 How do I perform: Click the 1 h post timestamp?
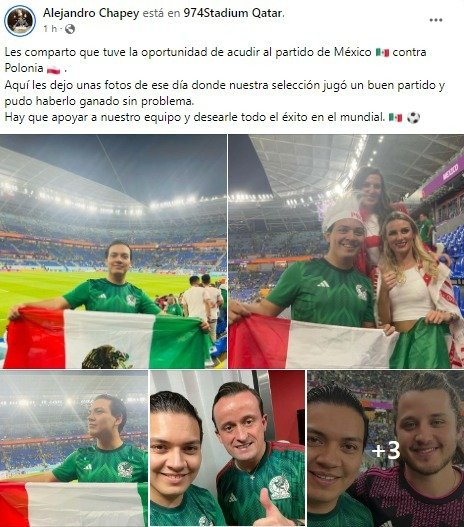tap(50, 29)
